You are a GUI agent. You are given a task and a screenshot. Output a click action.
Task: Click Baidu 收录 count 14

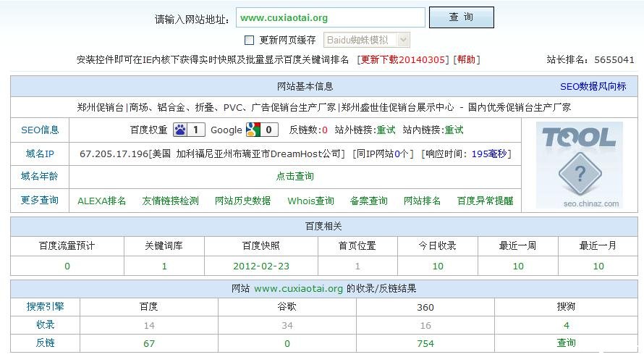(x=149, y=325)
